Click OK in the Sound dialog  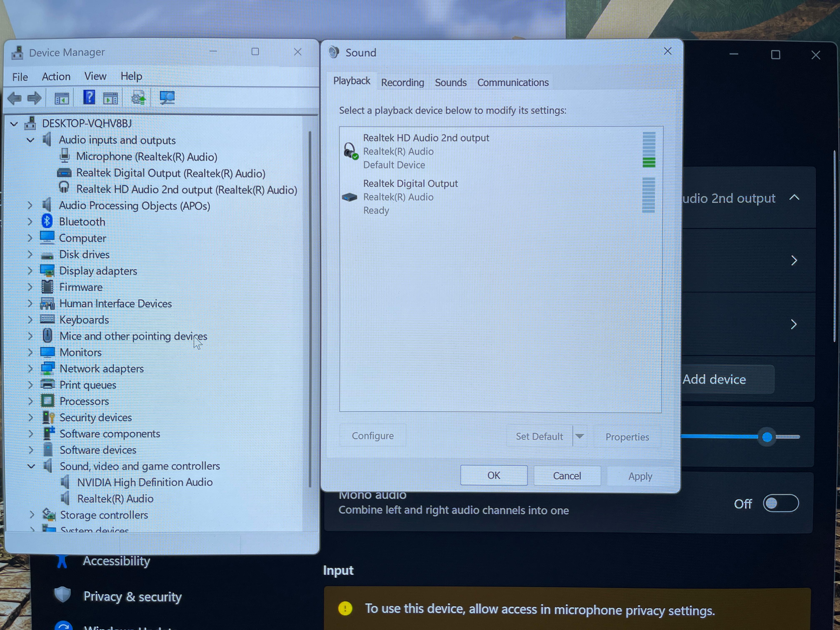coord(494,475)
